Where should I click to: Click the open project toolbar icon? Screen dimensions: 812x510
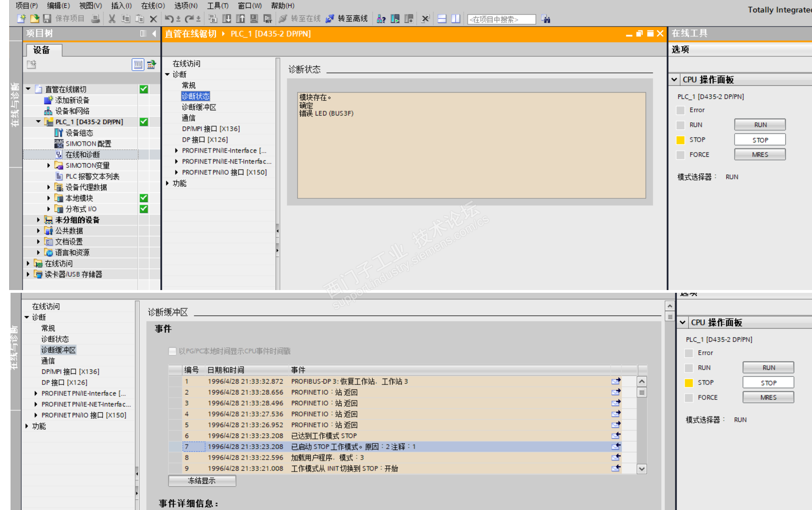[34, 19]
